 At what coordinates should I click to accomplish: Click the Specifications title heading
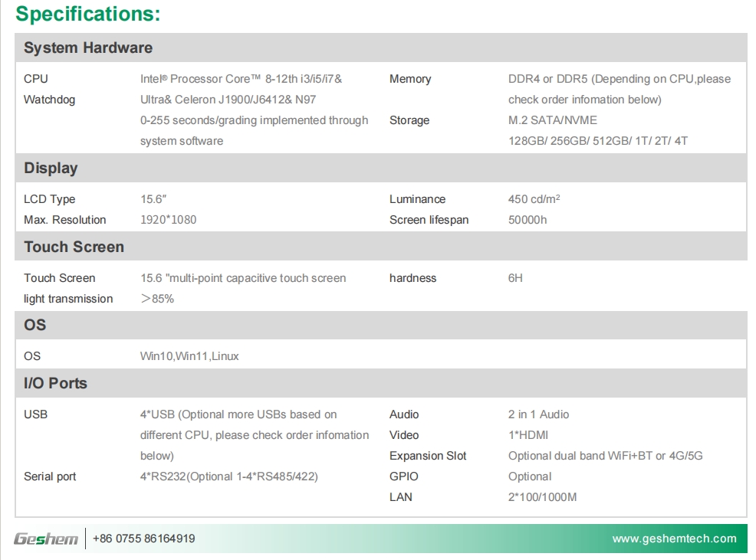tap(88, 14)
